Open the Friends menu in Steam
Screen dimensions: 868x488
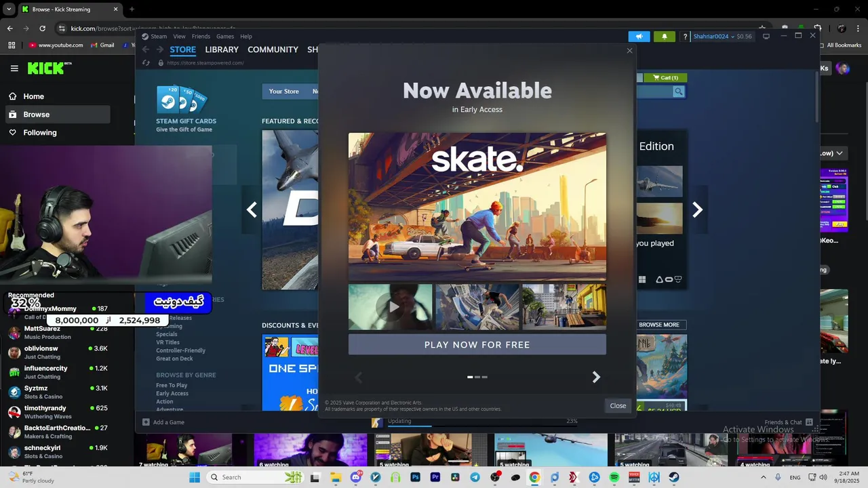201,37
